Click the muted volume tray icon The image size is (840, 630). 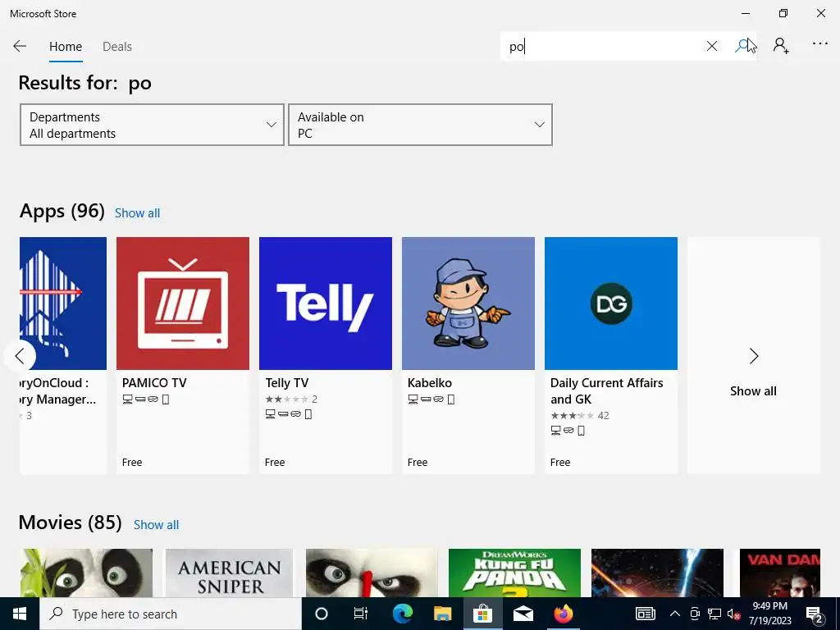[733, 614]
